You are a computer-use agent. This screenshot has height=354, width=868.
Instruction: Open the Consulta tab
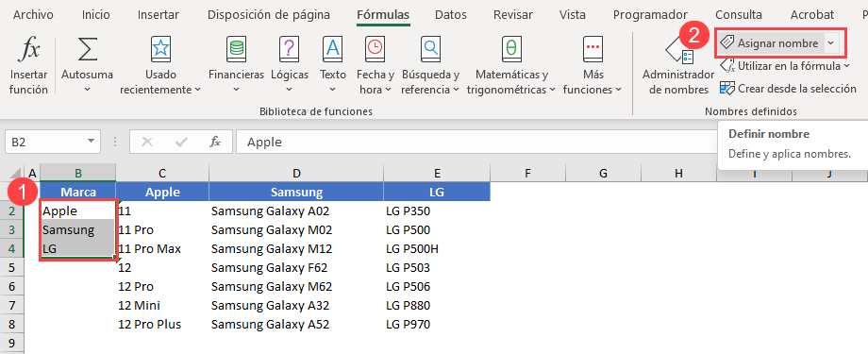coord(739,15)
